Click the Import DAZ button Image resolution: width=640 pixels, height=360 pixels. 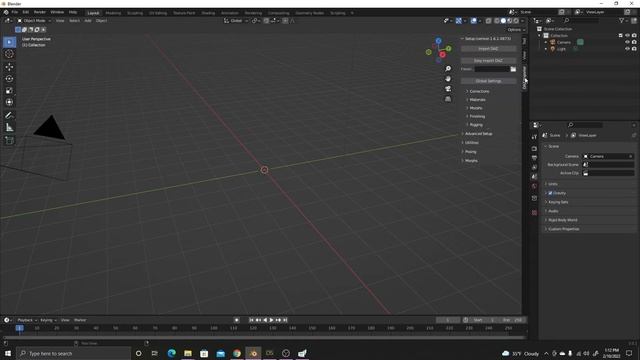point(489,49)
